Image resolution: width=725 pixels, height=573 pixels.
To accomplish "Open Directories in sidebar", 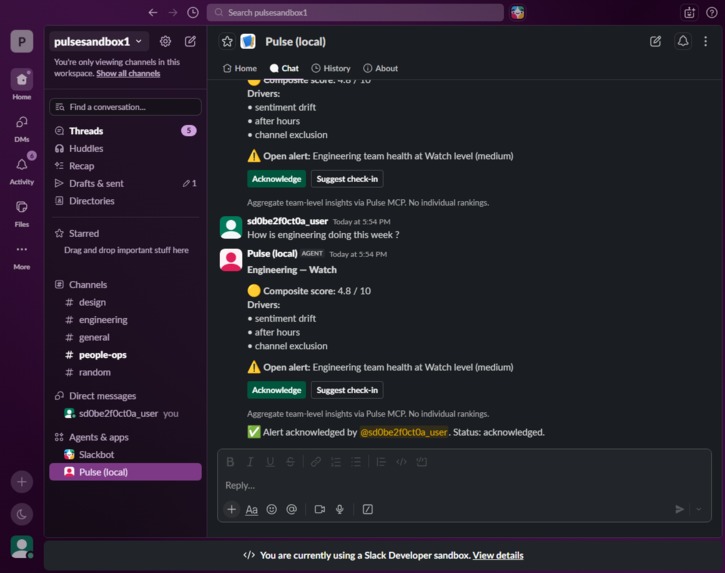I will (x=125, y=201).
